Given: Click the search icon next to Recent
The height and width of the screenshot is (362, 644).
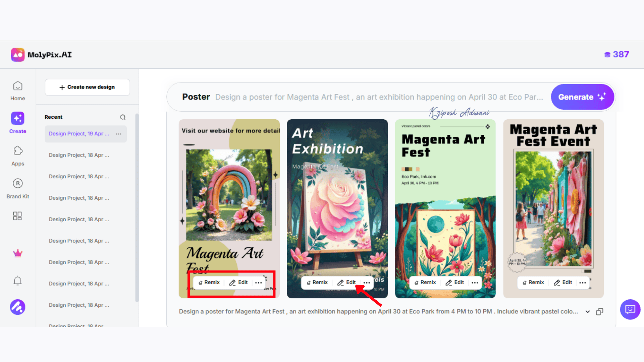Looking at the screenshot, I should (x=123, y=117).
